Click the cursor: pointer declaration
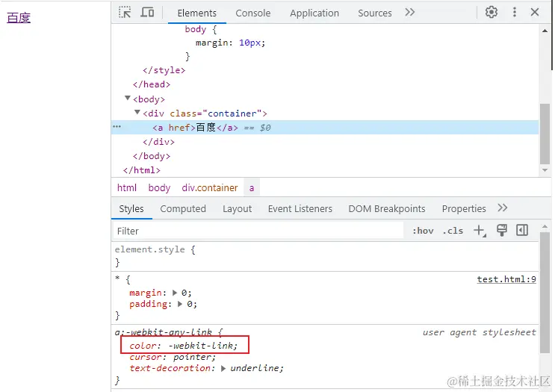 pyautogui.click(x=173, y=357)
